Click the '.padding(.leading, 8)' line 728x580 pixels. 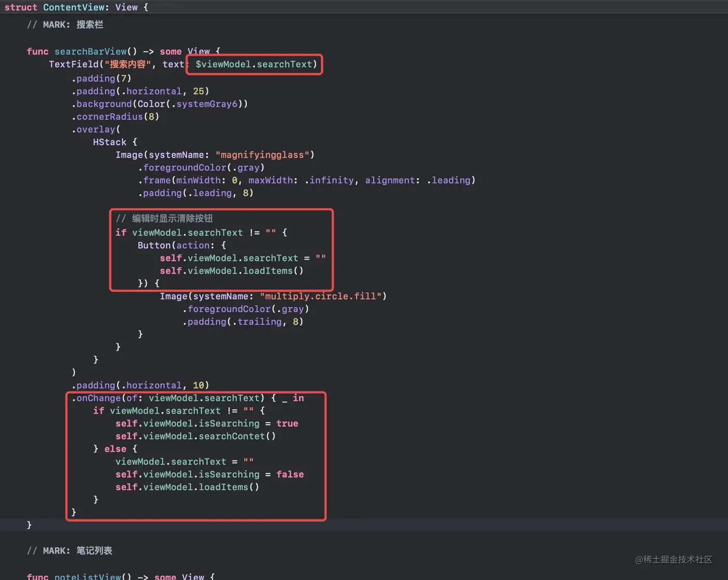click(x=196, y=193)
